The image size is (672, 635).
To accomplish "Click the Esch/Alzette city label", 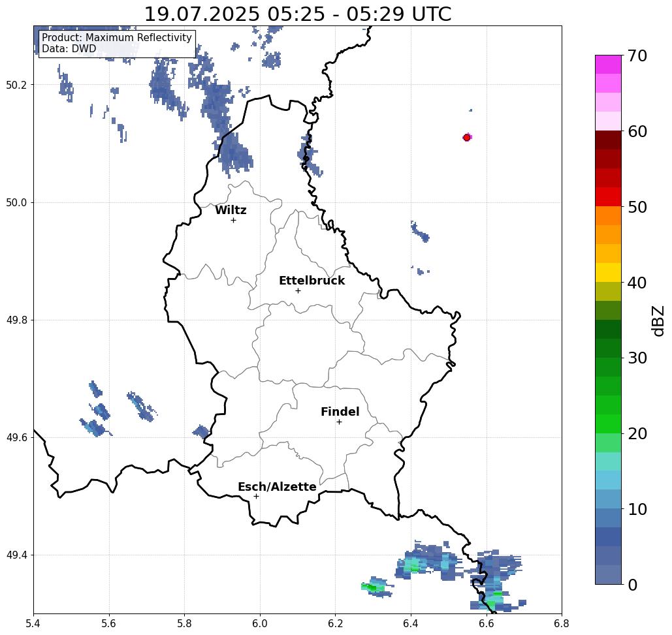I will point(277,487).
